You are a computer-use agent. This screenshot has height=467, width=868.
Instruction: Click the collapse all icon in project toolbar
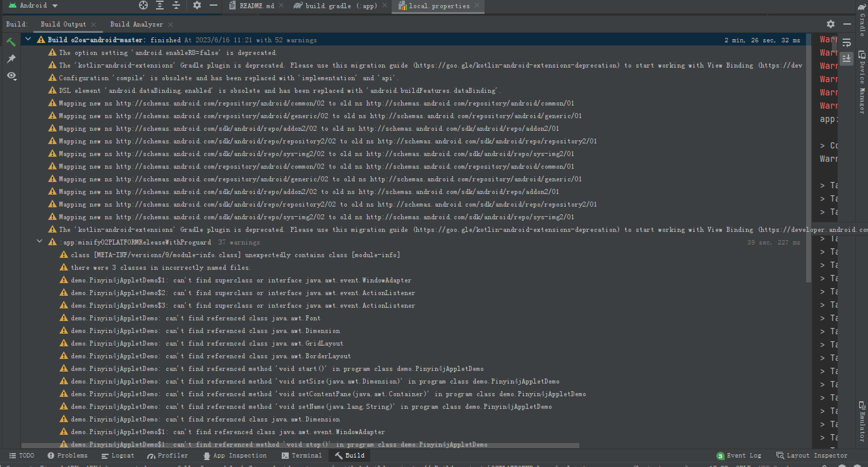pos(176,6)
